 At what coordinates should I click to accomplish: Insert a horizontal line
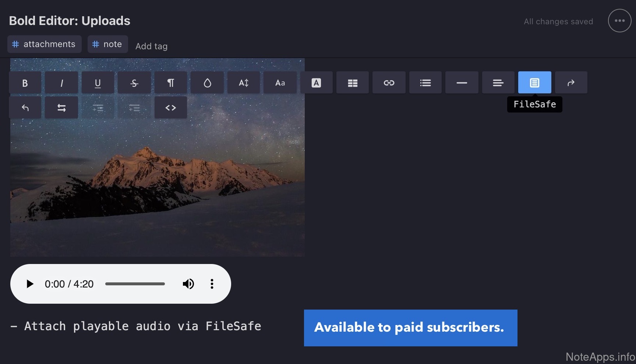point(462,83)
